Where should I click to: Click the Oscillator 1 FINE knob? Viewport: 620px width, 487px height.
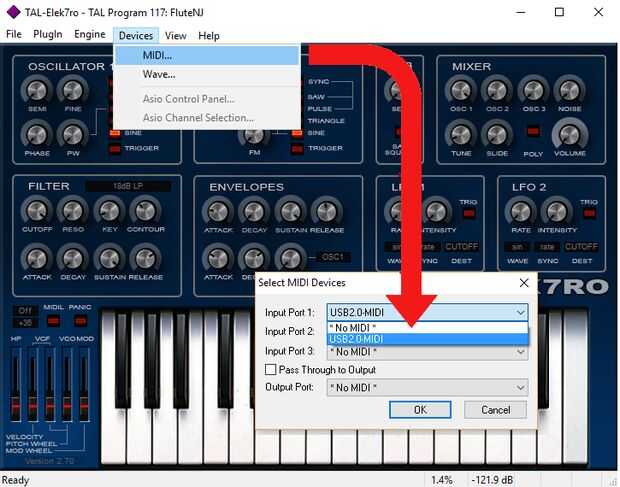[x=73, y=90]
